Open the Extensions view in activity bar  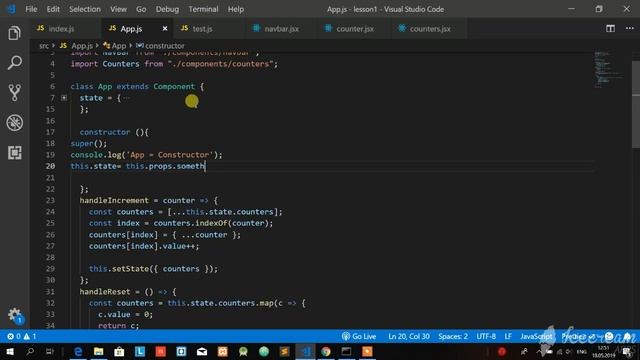pos(15,153)
